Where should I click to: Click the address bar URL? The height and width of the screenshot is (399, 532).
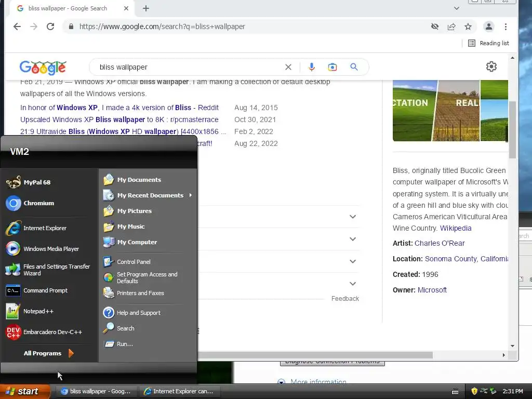point(162,26)
